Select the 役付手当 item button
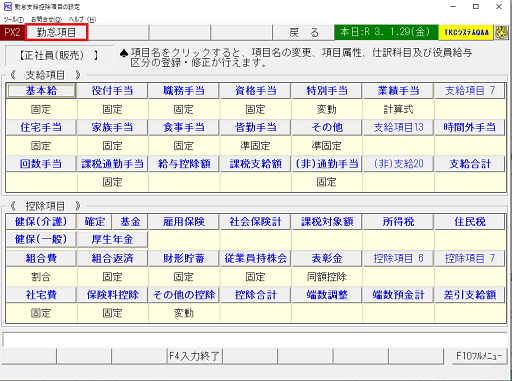The image size is (512, 381). (112, 91)
